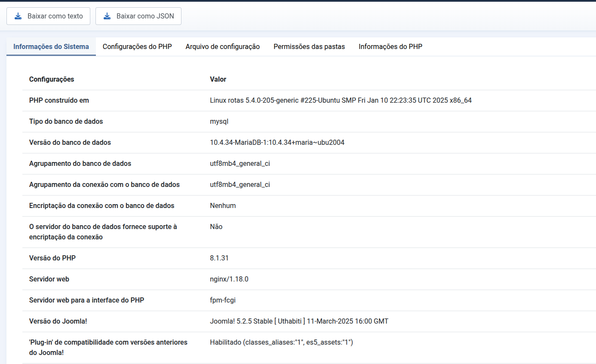Select the Habilitado classes_aliases value
The width and height of the screenshot is (596, 364).
[282, 343]
